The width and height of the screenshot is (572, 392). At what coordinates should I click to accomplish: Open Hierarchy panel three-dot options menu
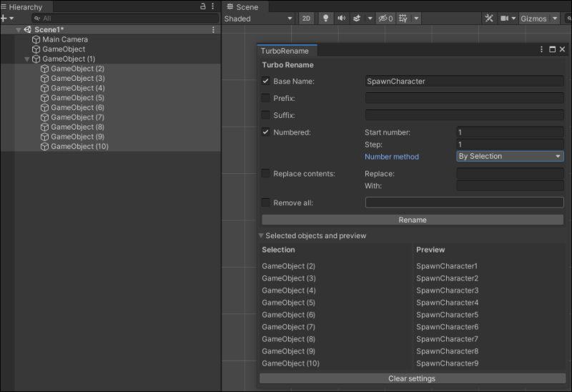click(212, 6)
